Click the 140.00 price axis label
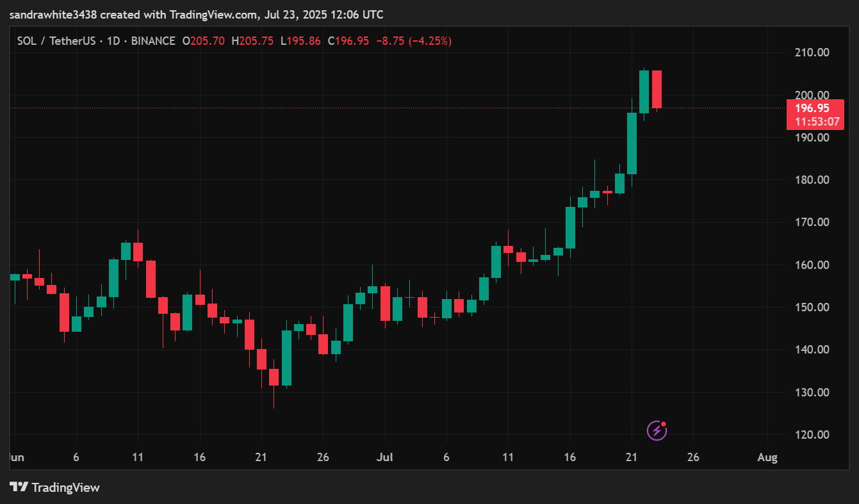 [812, 350]
